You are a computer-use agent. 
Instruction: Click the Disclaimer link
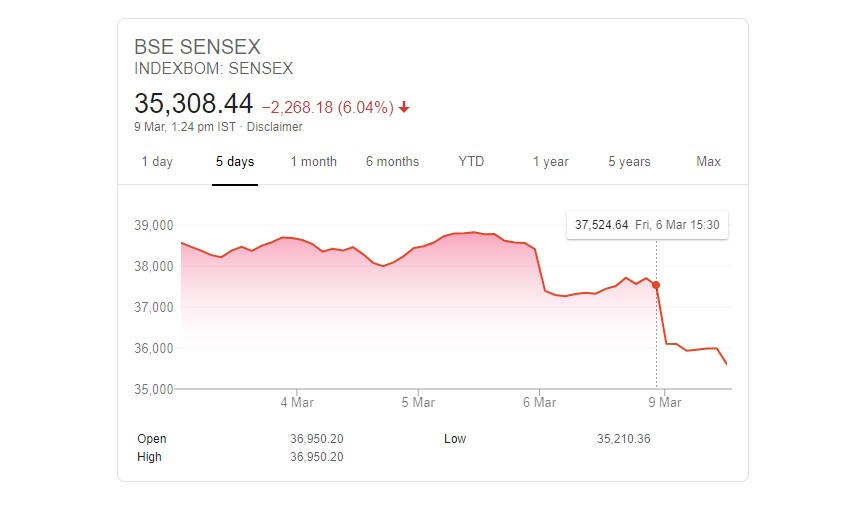click(x=274, y=127)
